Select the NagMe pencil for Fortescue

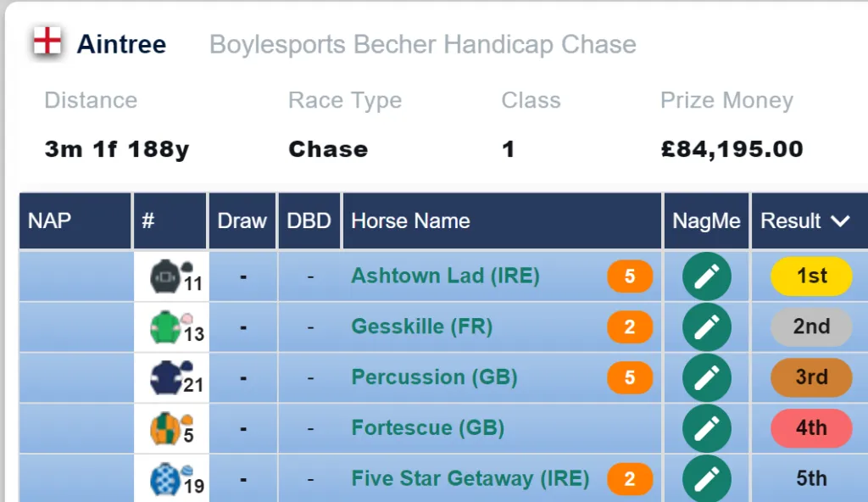(706, 428)
